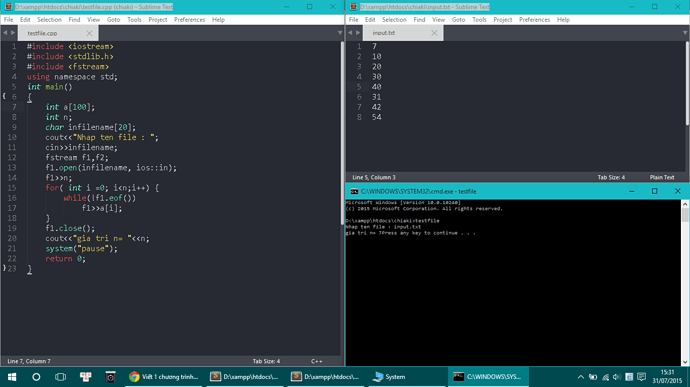Open Edit menu in input.txt window
Screen dimensions: 690x387
(370, 20)
